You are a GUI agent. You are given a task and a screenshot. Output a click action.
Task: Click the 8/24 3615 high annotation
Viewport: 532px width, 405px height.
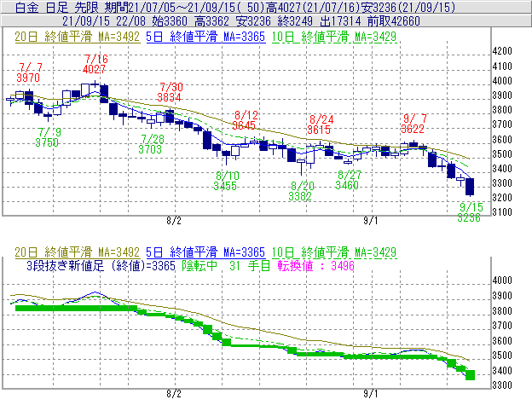320,124
